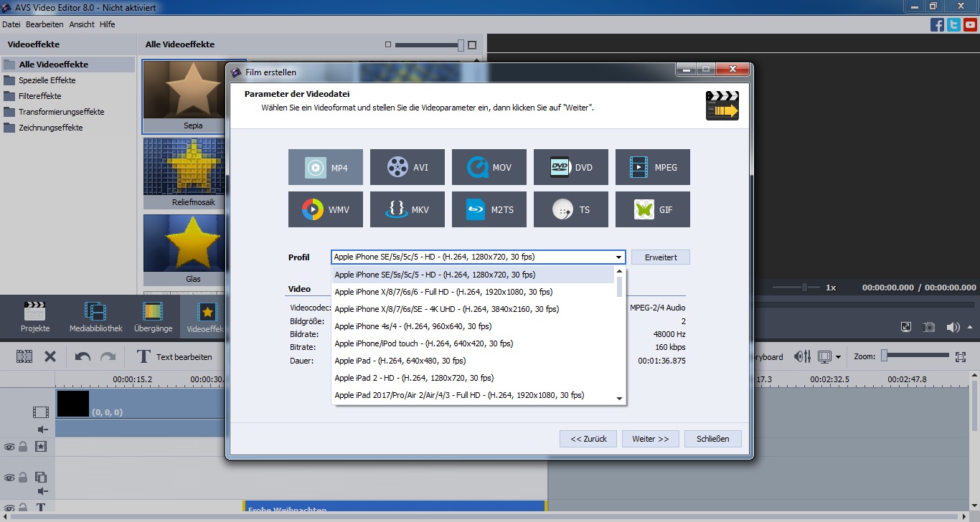Viewport: 980px width, 522px height.
Task: Open the Datei menu
Action: click(x=11, y=24)
